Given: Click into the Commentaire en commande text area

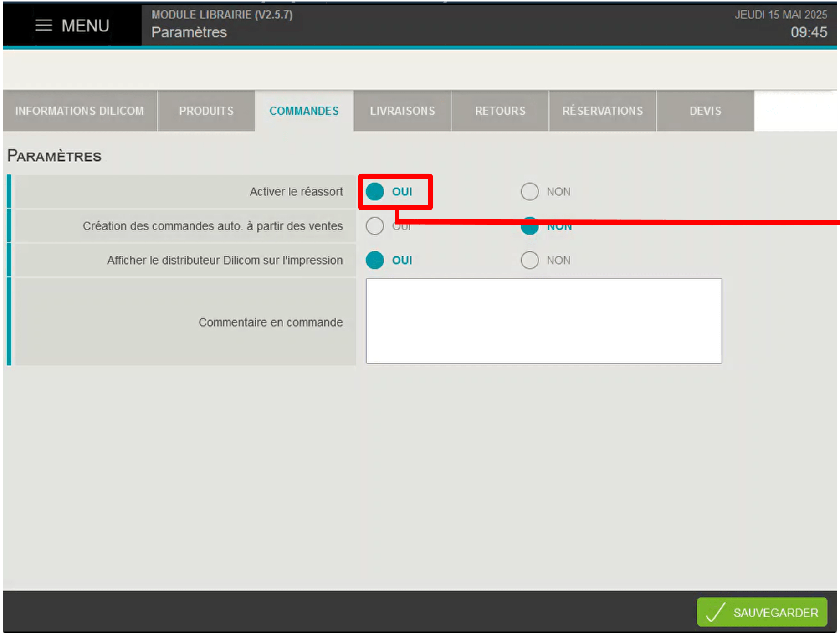Looking at the screenshot, I should point(544,321).
